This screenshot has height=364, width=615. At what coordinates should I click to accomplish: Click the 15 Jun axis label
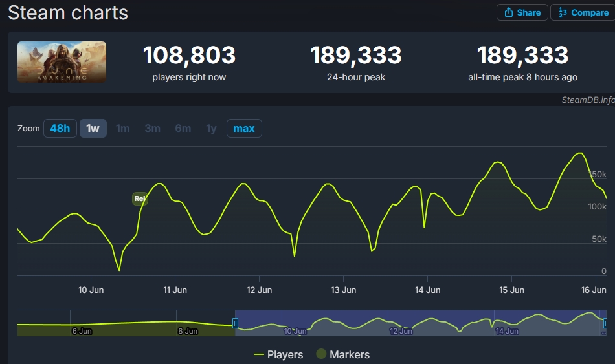pos(511,290)
